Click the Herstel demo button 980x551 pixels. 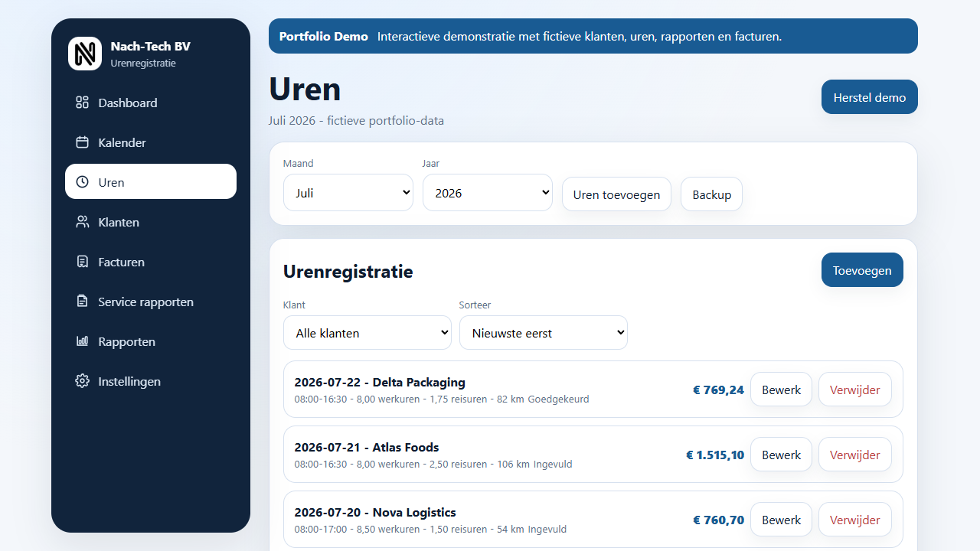click(x=870, y=97)
